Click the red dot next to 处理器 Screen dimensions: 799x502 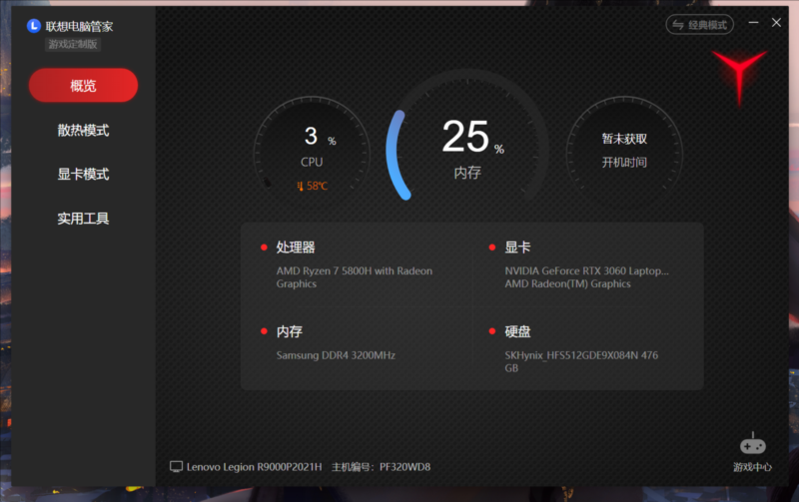click(x=264, y=248)
